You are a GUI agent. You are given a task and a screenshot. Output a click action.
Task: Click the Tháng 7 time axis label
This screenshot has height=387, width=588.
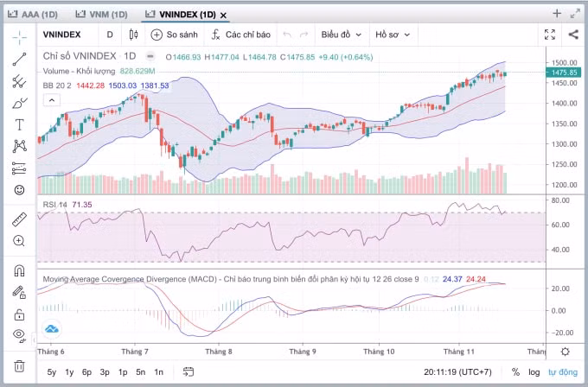coord(135,352)
